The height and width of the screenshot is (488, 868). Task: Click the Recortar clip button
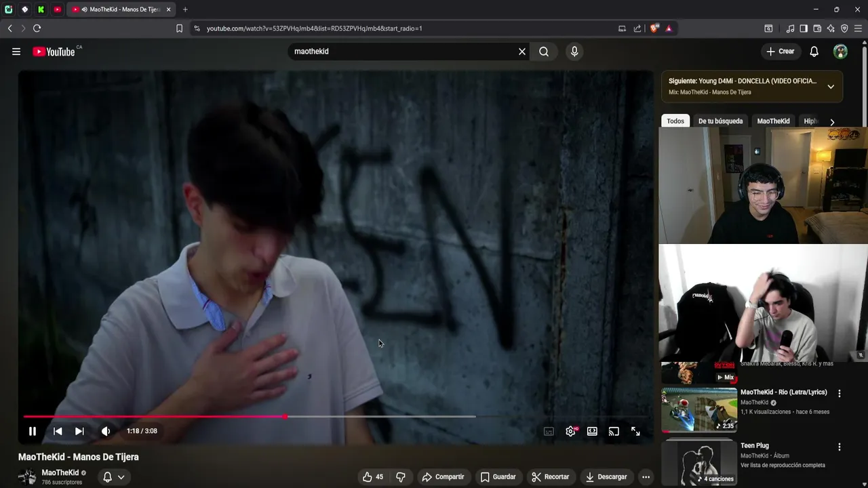point(550,477)
